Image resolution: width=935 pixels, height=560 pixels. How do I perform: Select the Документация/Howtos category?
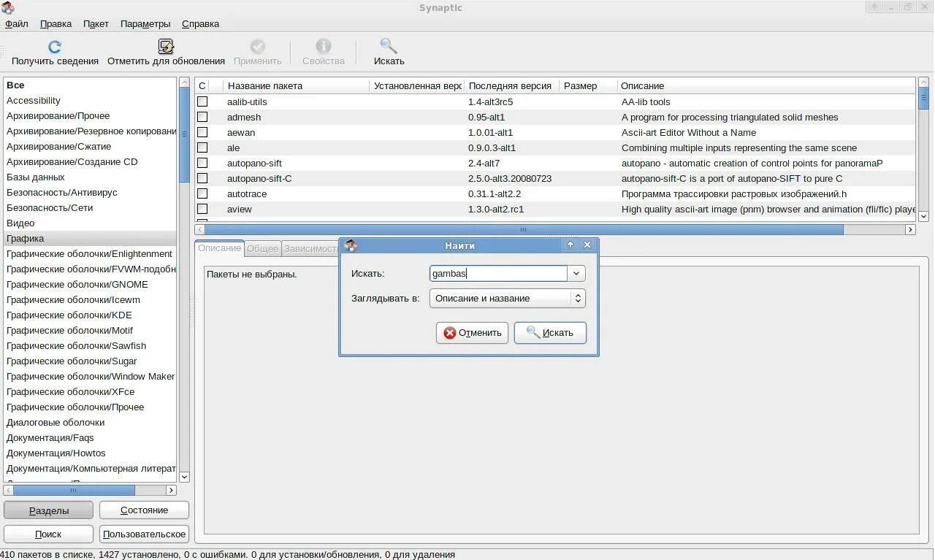click(x=90, y=453)
